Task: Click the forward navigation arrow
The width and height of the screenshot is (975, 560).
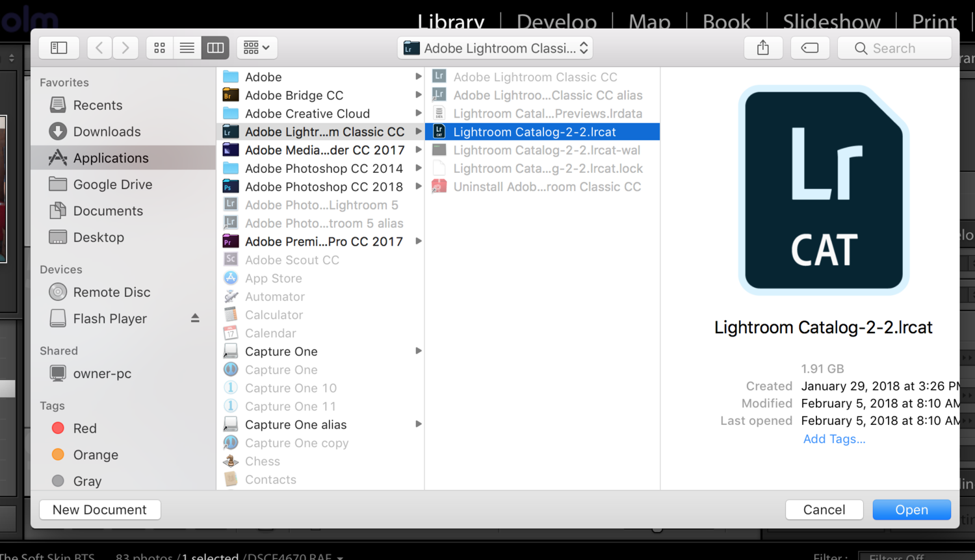Action: tap(125, 48)
